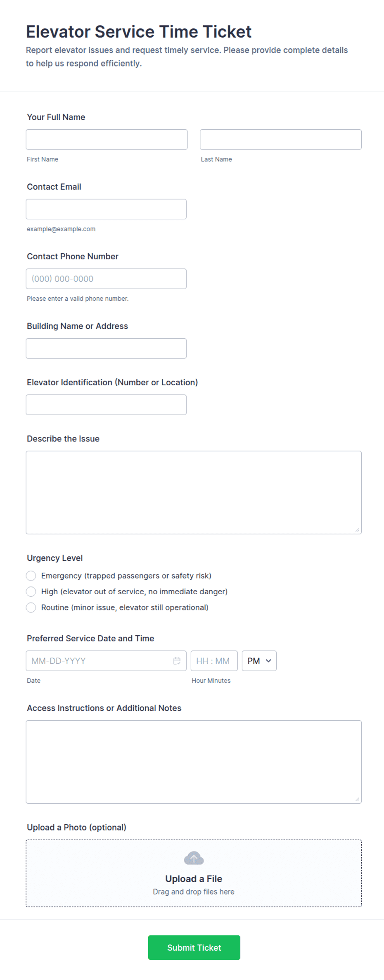Choose High urgency radio option
384x980 pixels.
(31, 591)
